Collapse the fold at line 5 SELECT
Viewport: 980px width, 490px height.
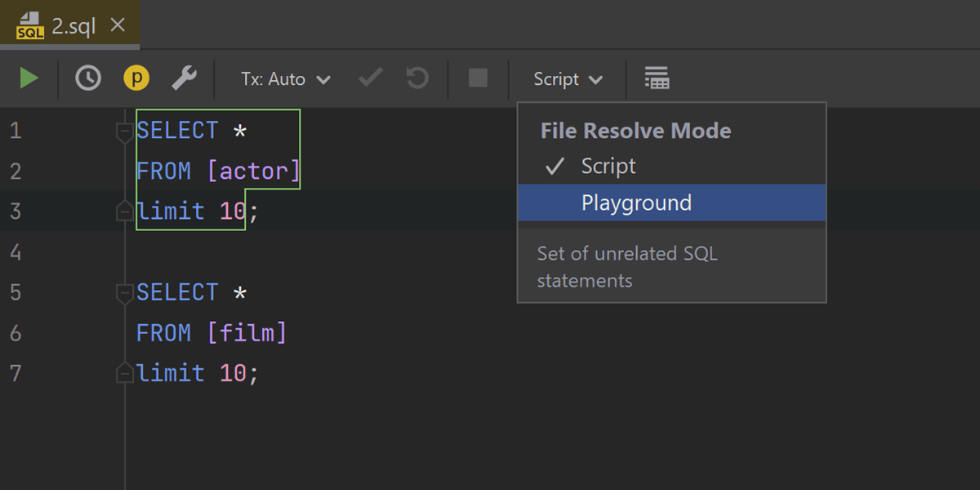tap(125, 293)
